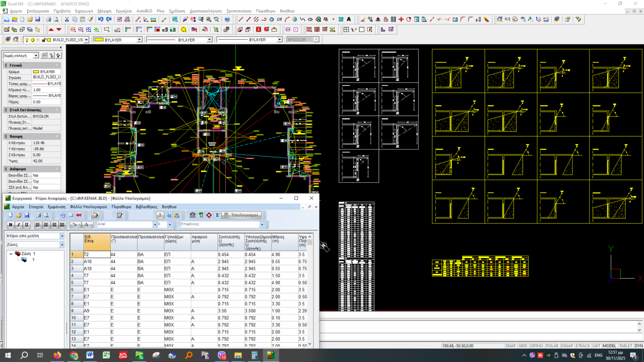The image size is (644, 362).
Task: Toggle ORTHO mode in status bar
Action: [536, 346]
